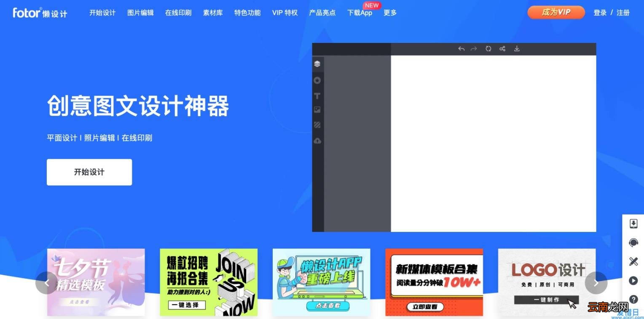Viewport: 644px width, 319px height.
Task: Click the 成为VIP button
Action: (555, 12)
